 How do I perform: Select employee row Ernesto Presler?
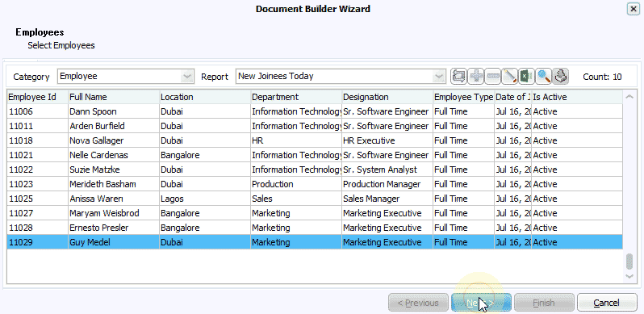tap(315, 228)
